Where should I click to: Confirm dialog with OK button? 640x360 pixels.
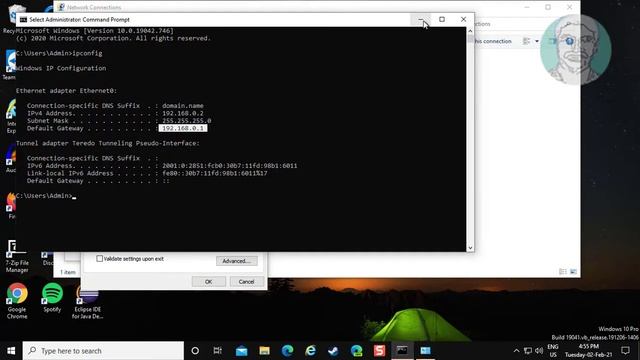coord(209,282)
